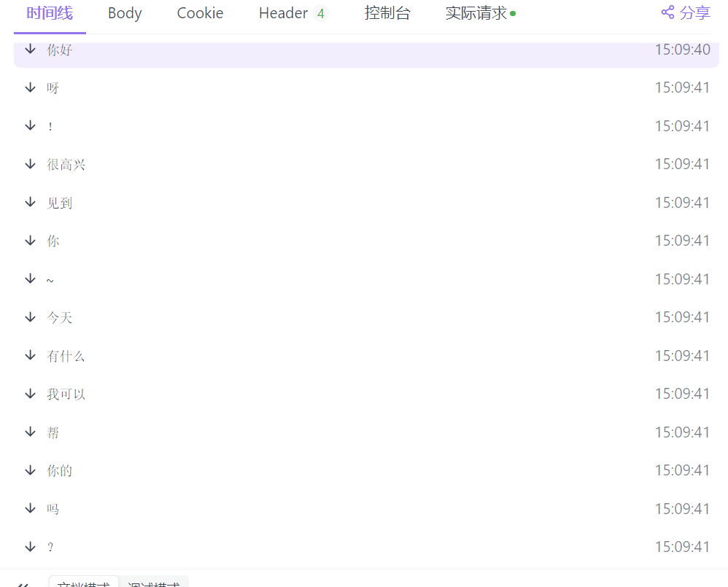Click the down arrow icon beside 你的
Screen dimensions: 728x587
tap(30, 470)
